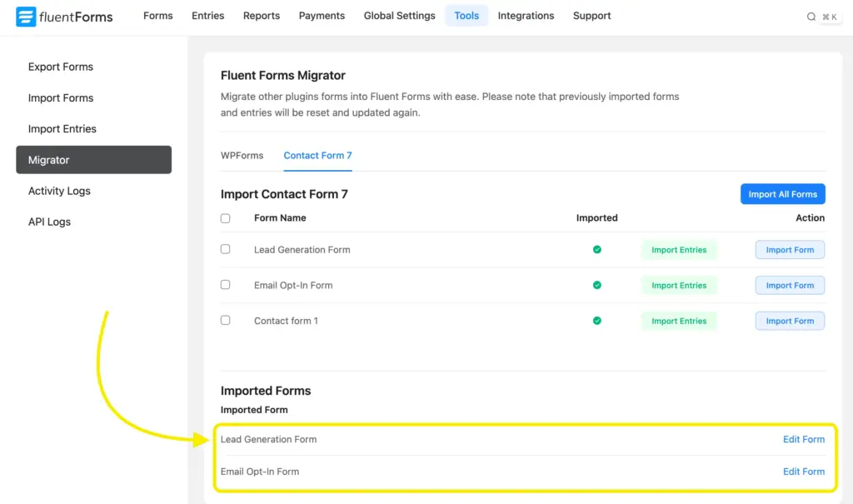
Task: Open the Global Settings menu
Action: click(x=399, y=15)
